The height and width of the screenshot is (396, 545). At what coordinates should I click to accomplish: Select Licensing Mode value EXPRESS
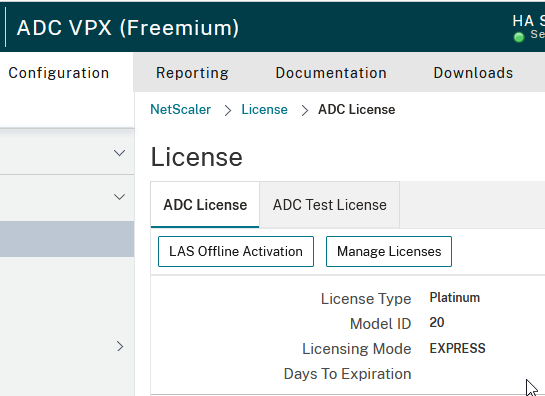click(457, 348)
